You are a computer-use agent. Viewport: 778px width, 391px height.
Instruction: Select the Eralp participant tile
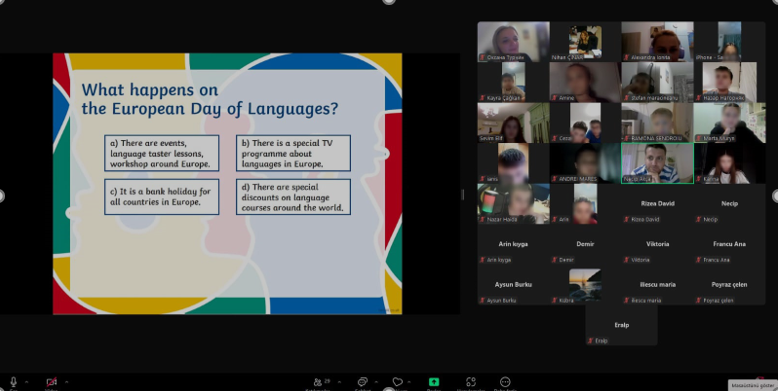click(x=622, y=326)
